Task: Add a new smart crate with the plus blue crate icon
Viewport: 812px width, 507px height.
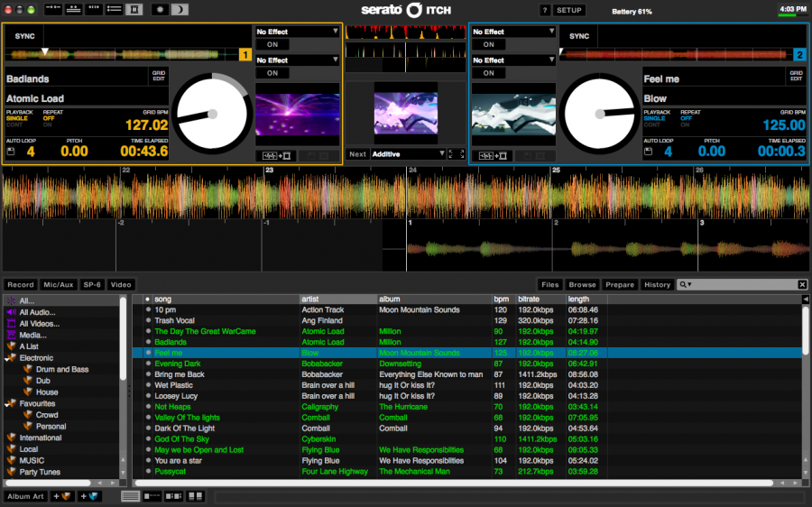Action: point(89,496)
